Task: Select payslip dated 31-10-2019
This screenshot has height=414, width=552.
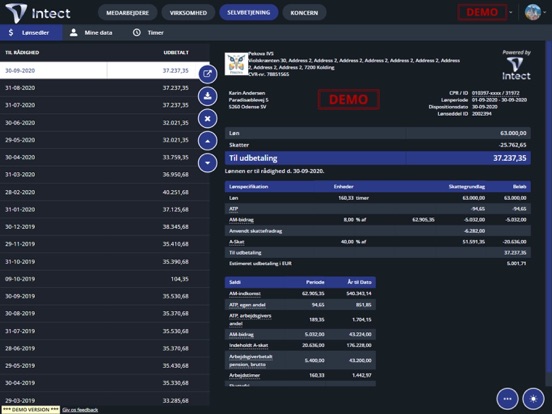Action: (x=105, y=261)
